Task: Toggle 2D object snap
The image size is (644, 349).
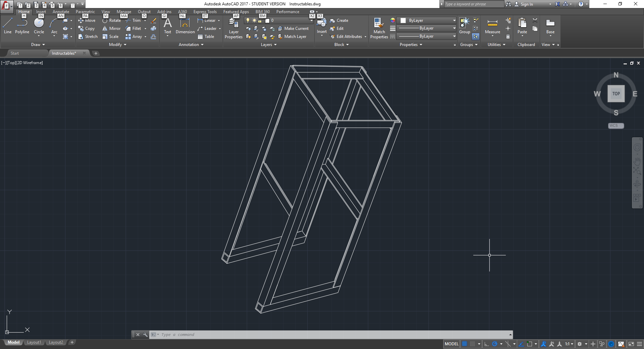Action: [530, 344]
